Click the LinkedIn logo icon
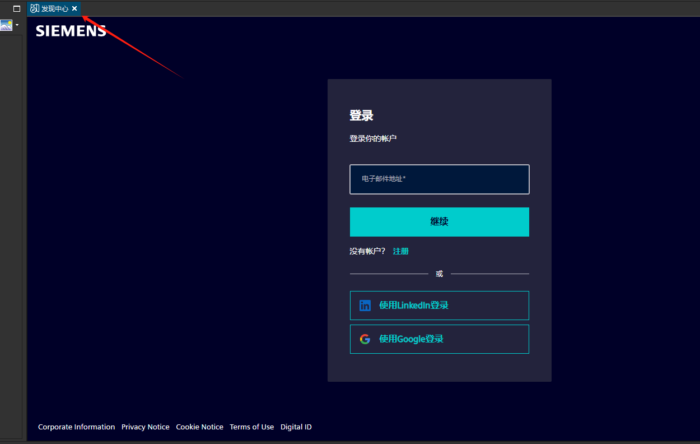700x444 pixels. pyautogui.click(x=365, y=305)
